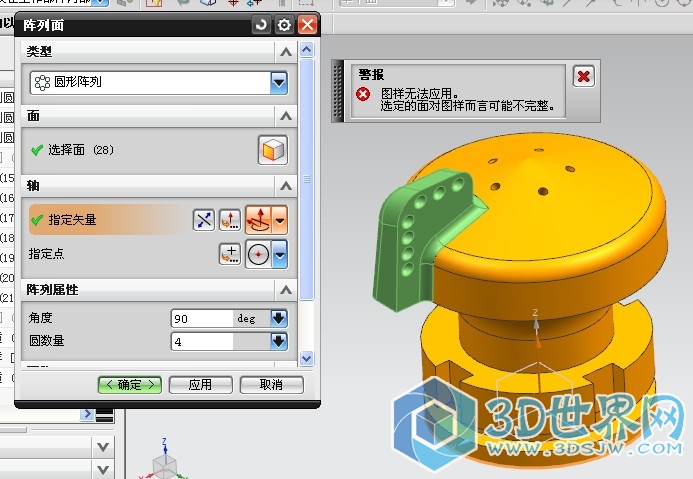Click the view triad at the viewport bottom
This screenshot has height=479, width=693.
(164, 460)
